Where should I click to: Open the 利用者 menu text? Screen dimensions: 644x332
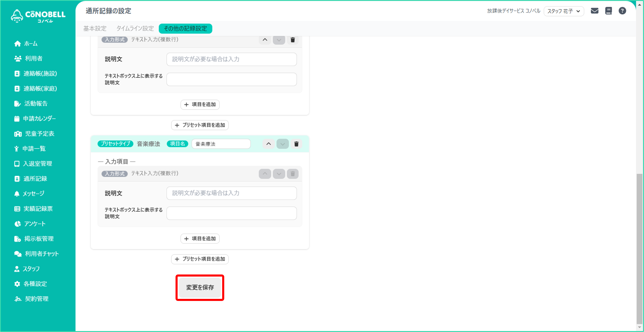[34, 59]
